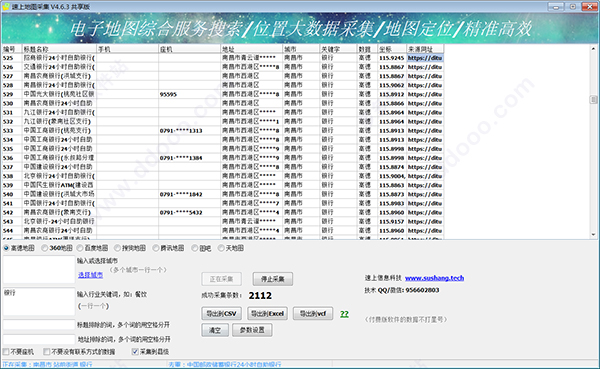The width and height of the screenshot is (600, 369).
Task: Choose the 天地图 map source
Action: 231,248
